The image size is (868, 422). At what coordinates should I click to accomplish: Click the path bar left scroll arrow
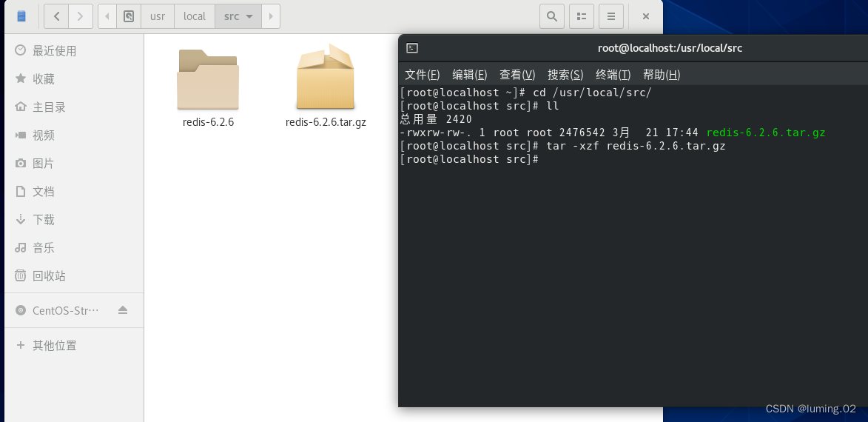point(107,16)
